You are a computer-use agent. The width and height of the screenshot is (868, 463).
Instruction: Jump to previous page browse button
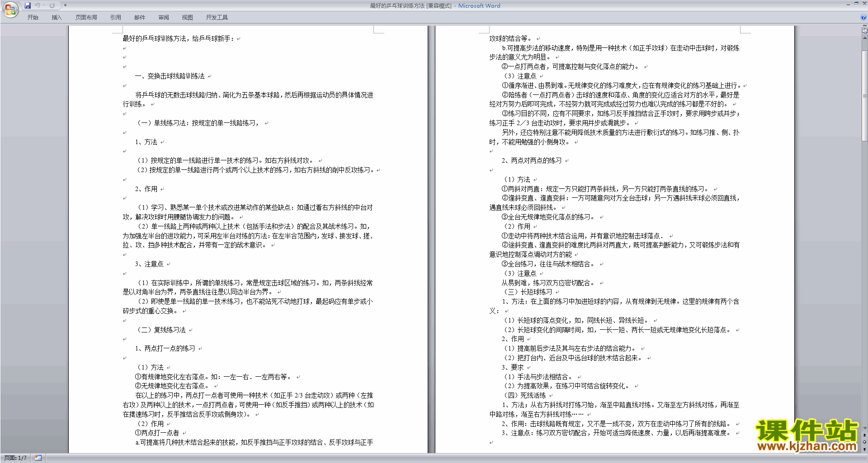(x=864, y=435)
